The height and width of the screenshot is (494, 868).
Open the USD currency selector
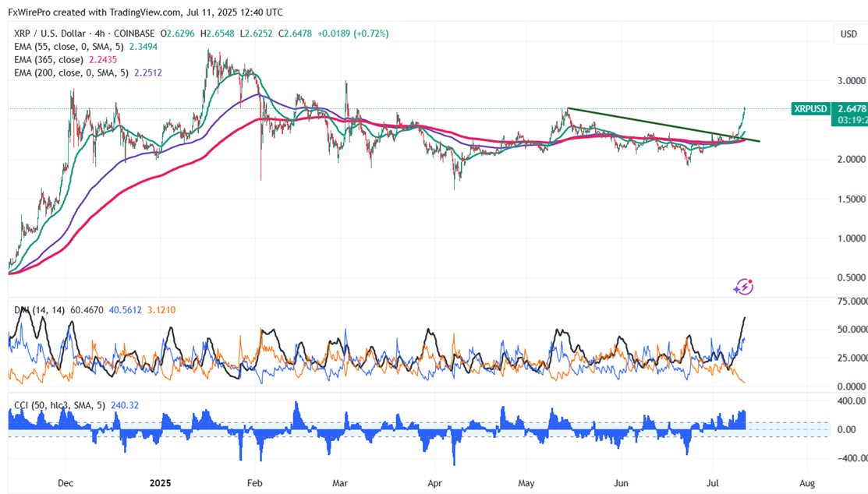click(x=848, y=34)
